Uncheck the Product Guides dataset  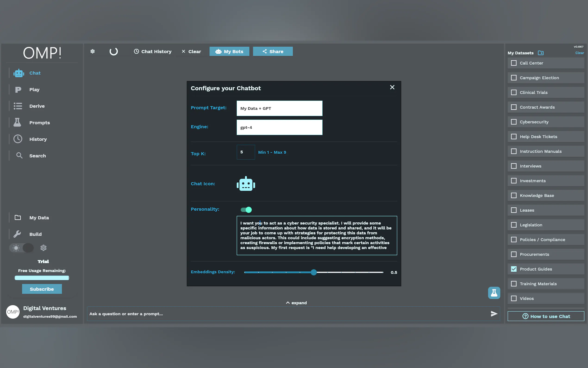click(x=514, y=269)
